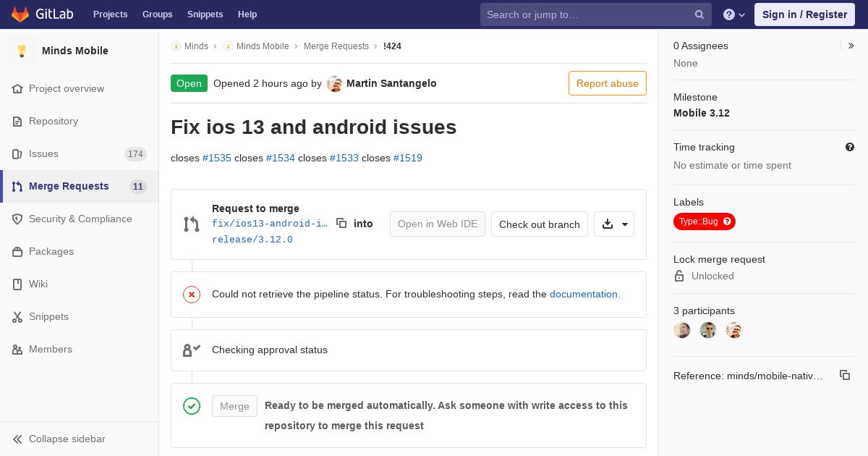This screenshot has width=868, height=456.
Task: Click second participant avatar
Action: [708, 330]
